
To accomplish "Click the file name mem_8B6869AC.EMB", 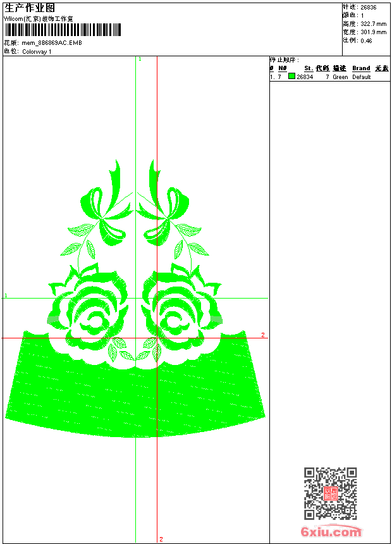I will [x=52, y=43].
